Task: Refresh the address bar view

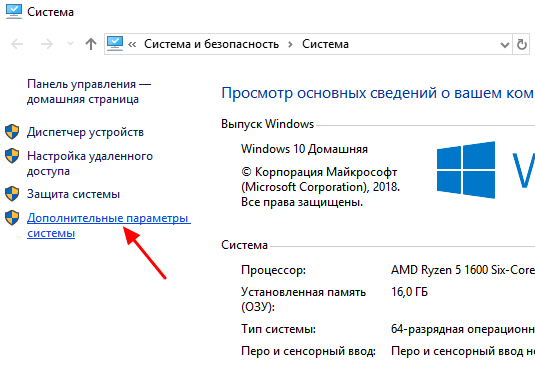Action: point(521,44)
